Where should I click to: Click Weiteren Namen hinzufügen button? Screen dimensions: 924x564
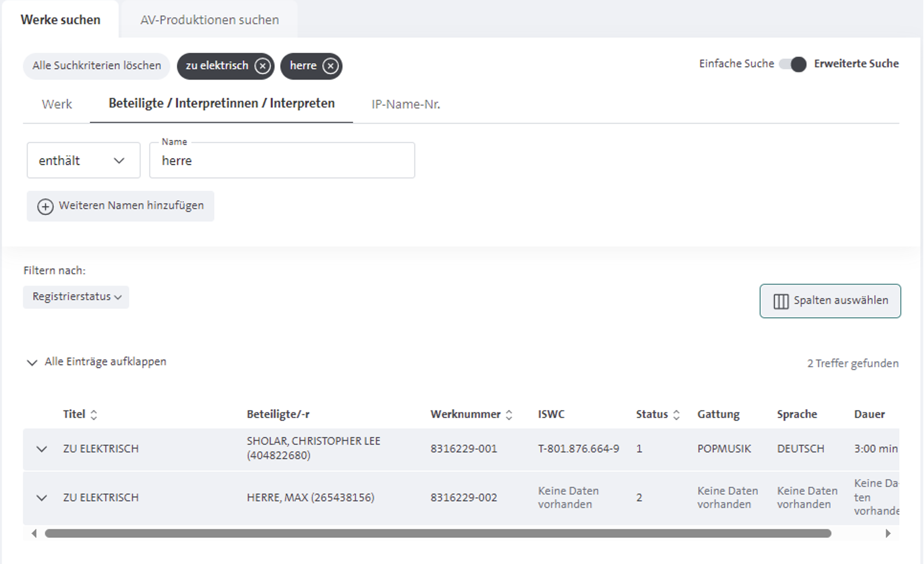click(x=120, y=206)
